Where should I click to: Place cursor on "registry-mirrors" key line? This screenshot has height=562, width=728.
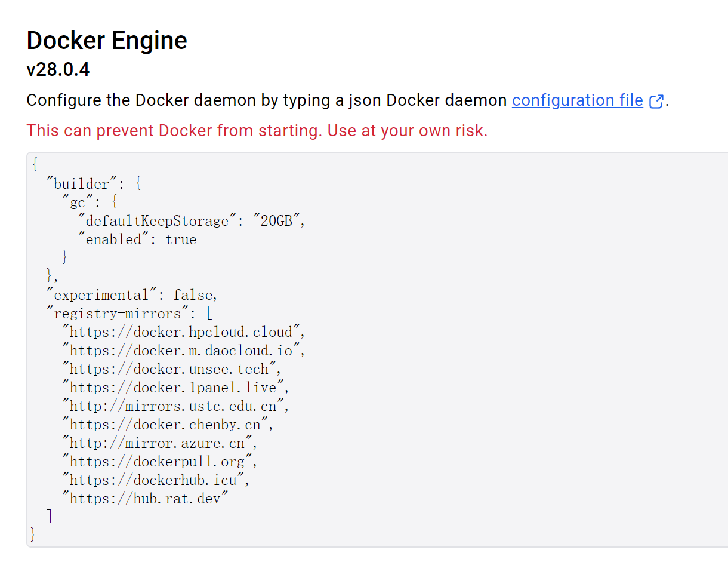[129, 314]
